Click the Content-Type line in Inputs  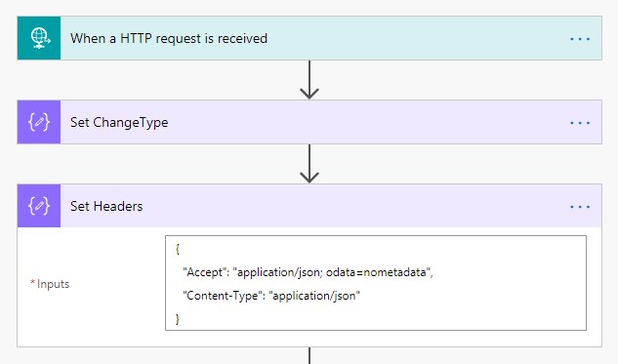tap(271, 296)
